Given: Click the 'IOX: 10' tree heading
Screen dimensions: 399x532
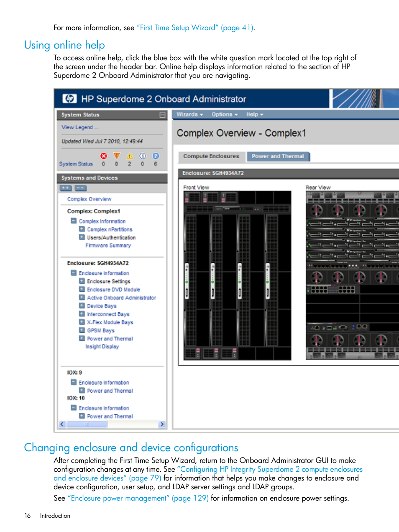Looking at the screenshot, I should (x=76, y=398).
